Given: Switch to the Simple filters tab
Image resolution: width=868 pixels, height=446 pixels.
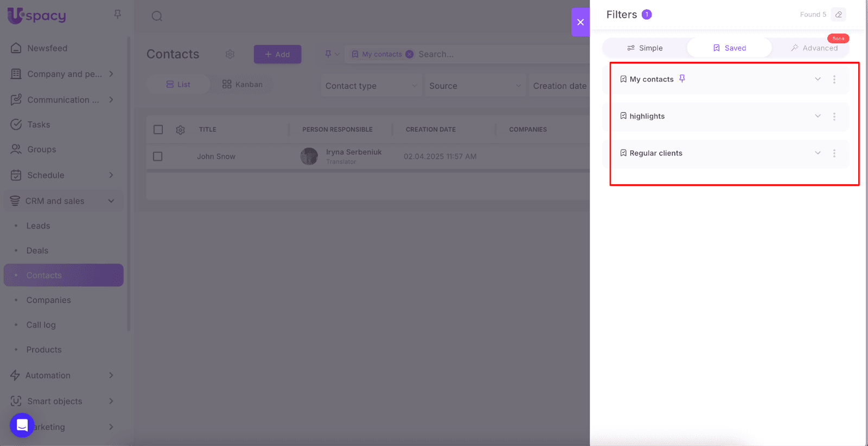Looking at the screenshot, I should pos(644,48).
